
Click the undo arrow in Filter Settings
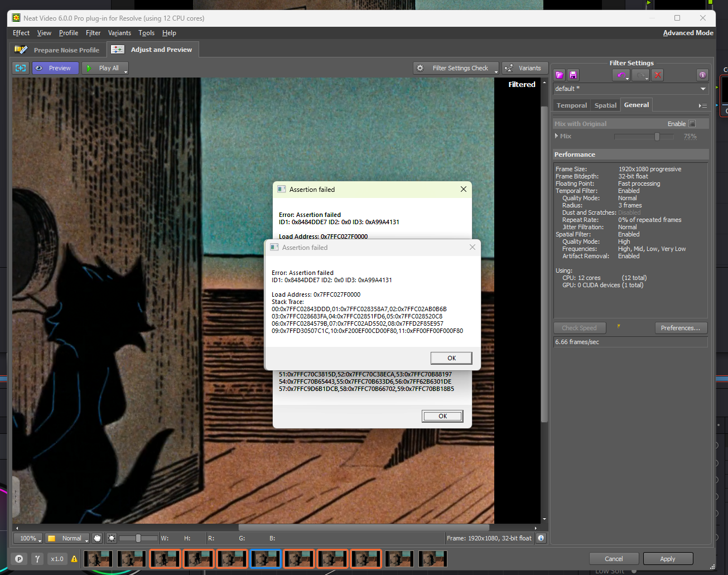[621, 75]
